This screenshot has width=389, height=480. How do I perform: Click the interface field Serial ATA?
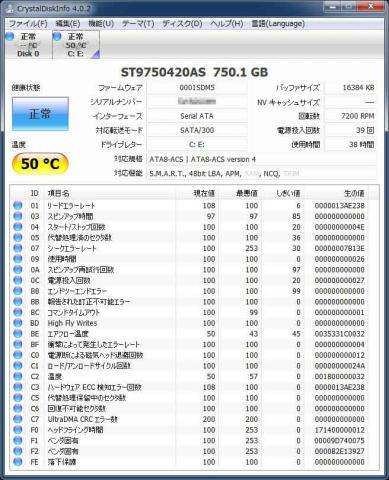197,116
